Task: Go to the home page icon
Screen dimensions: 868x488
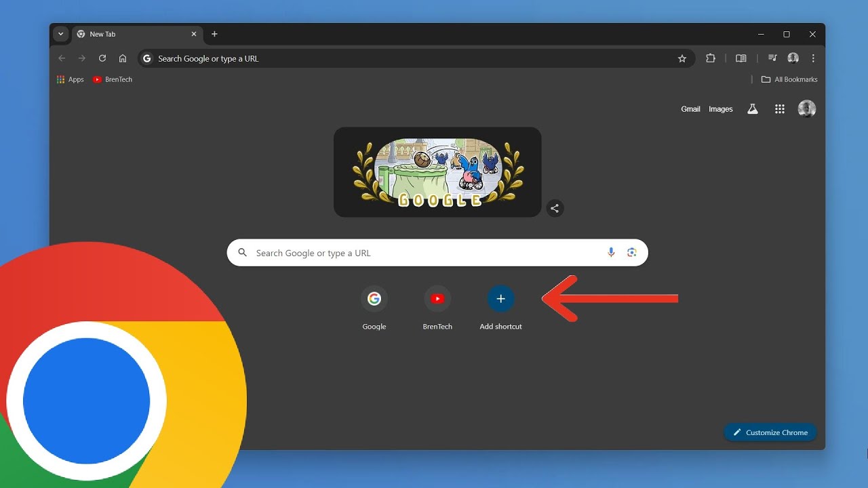Action: (x=123, y=58)
